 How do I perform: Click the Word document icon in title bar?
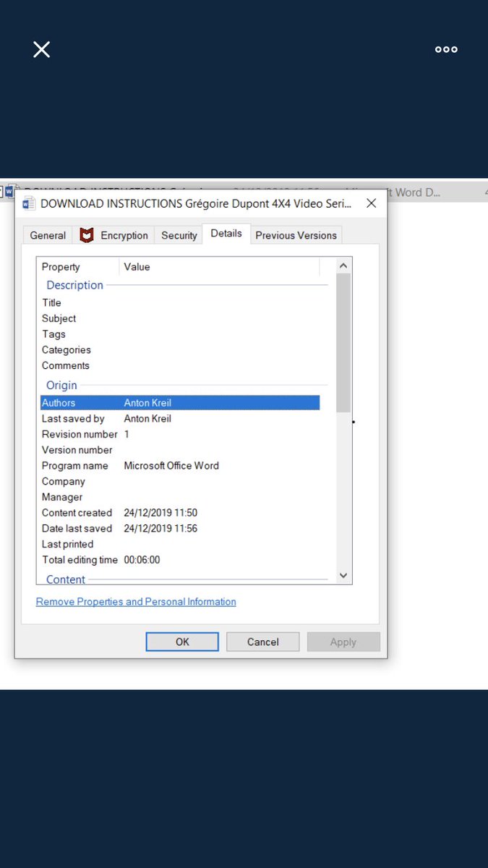click(29, 204)
